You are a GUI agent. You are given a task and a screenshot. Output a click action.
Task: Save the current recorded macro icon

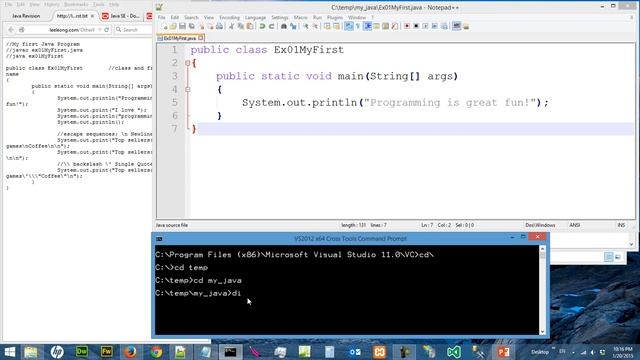coord(444,26)
